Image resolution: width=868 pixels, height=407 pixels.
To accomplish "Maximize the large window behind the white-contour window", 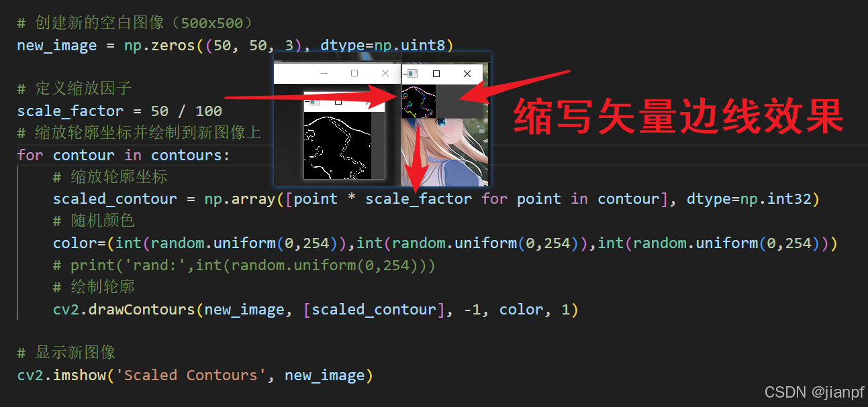I will (354, 73).
